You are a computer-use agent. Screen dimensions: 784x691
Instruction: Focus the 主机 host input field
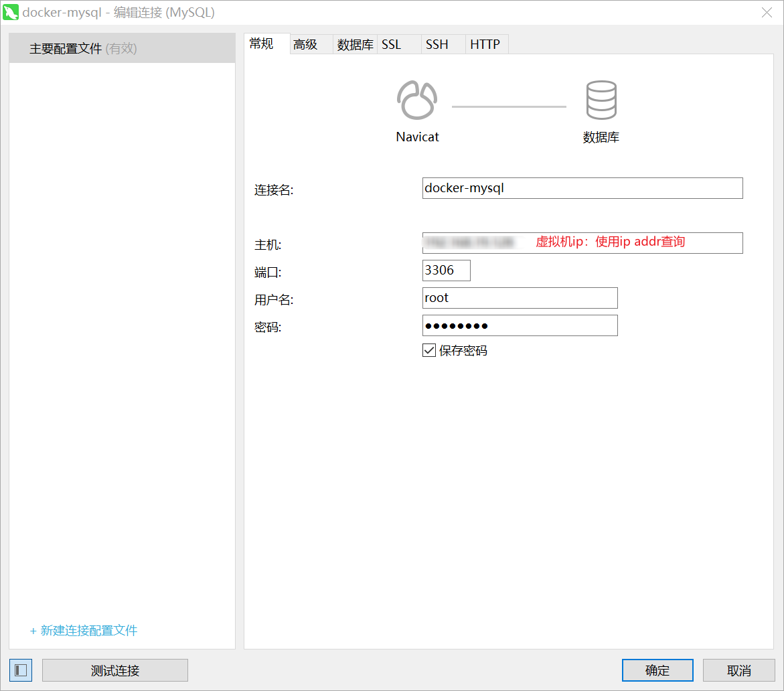(x=582, y=243)
